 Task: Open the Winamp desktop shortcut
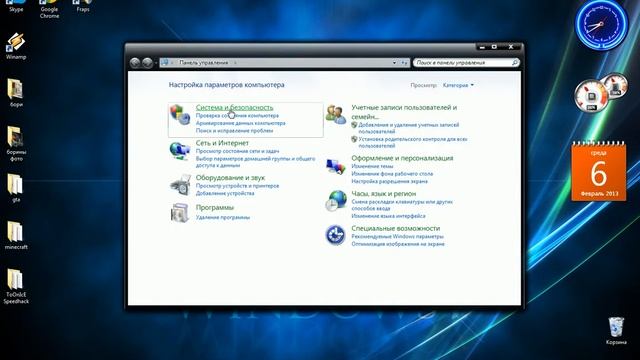[x=16, y=47]
